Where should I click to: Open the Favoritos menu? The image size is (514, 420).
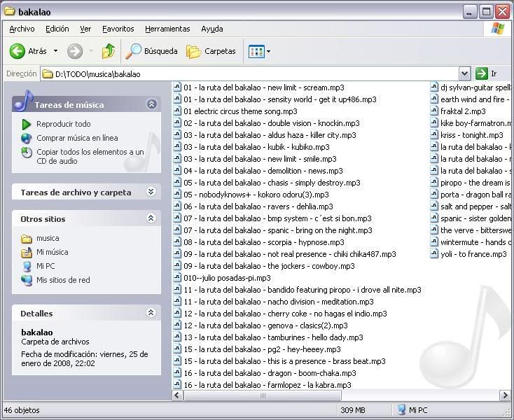coord(118,29)
